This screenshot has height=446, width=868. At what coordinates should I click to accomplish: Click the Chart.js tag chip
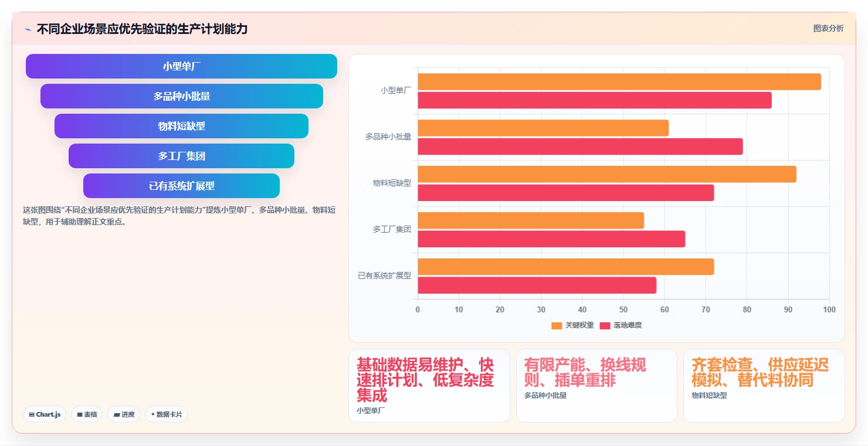(45, 414)
